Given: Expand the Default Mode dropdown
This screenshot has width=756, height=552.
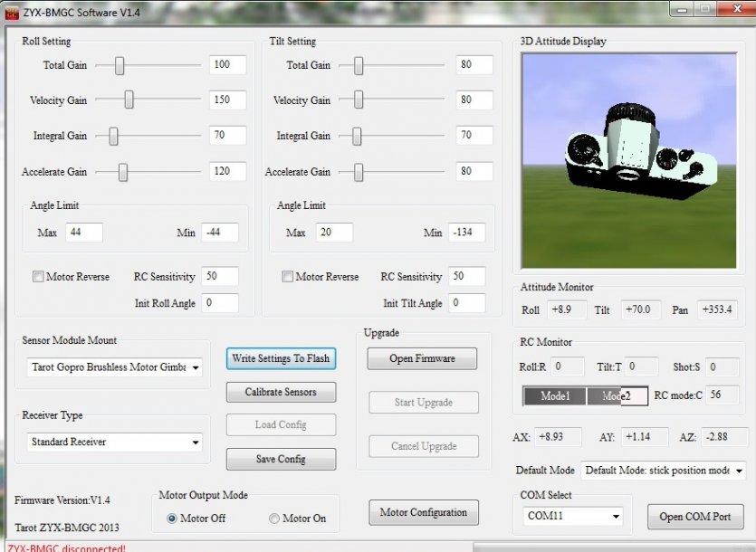Looking at the screenshot, I should (739, 471).
